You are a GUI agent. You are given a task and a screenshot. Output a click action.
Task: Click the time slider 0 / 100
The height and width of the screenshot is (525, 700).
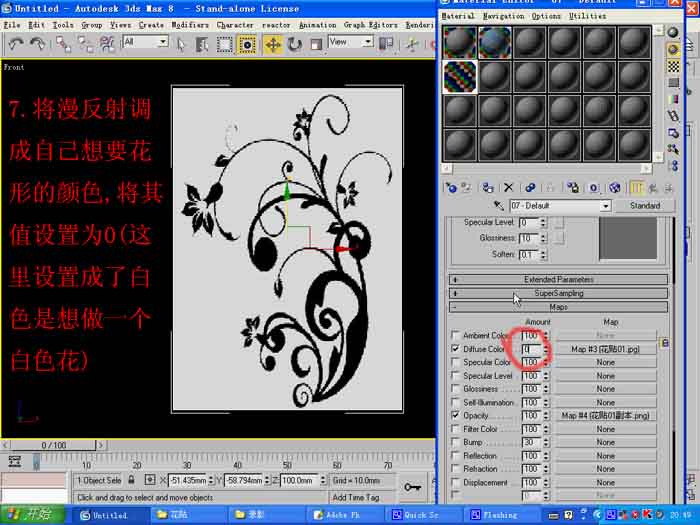(x=54, y=445)
